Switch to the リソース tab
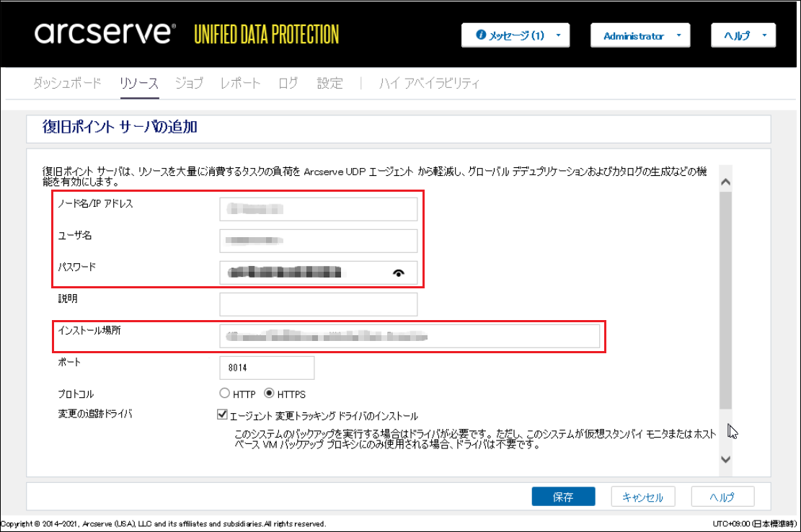Screen dimensions: 801x532 (x=139, y=83)
